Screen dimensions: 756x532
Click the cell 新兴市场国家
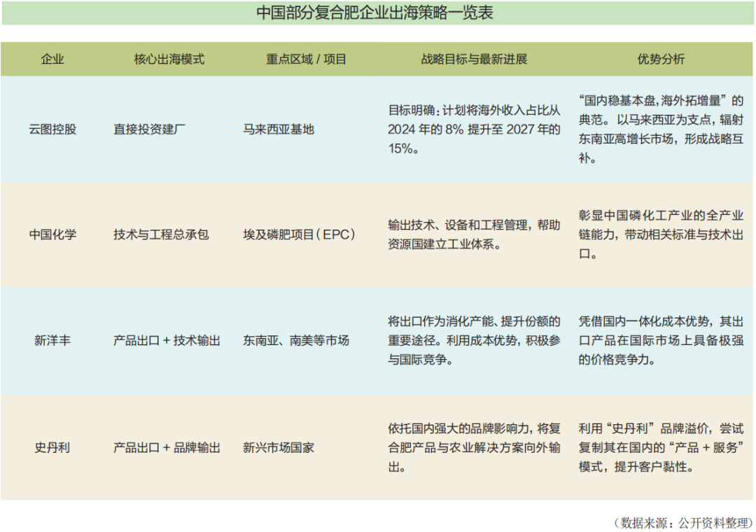tap(279, 447)
